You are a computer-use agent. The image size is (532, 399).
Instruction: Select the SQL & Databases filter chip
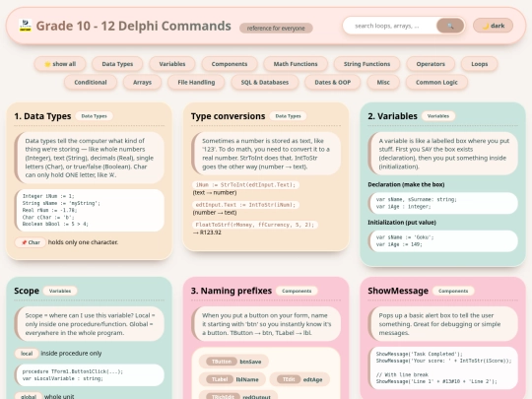click(265, 82)
